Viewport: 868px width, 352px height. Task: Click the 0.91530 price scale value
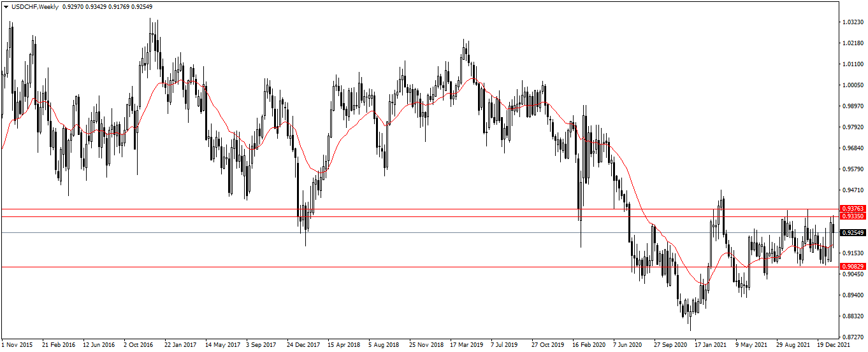pyautogui.click(x=853, y=253)
